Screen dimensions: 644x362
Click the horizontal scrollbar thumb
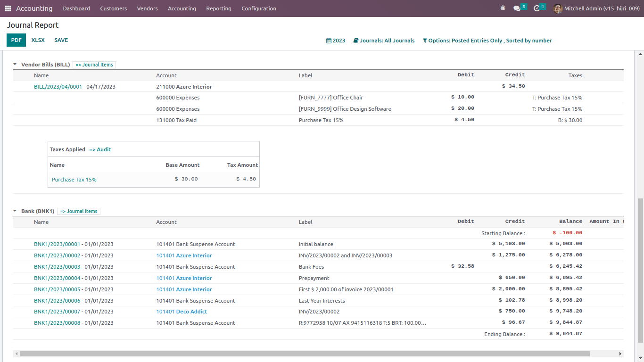pos(305,354)
